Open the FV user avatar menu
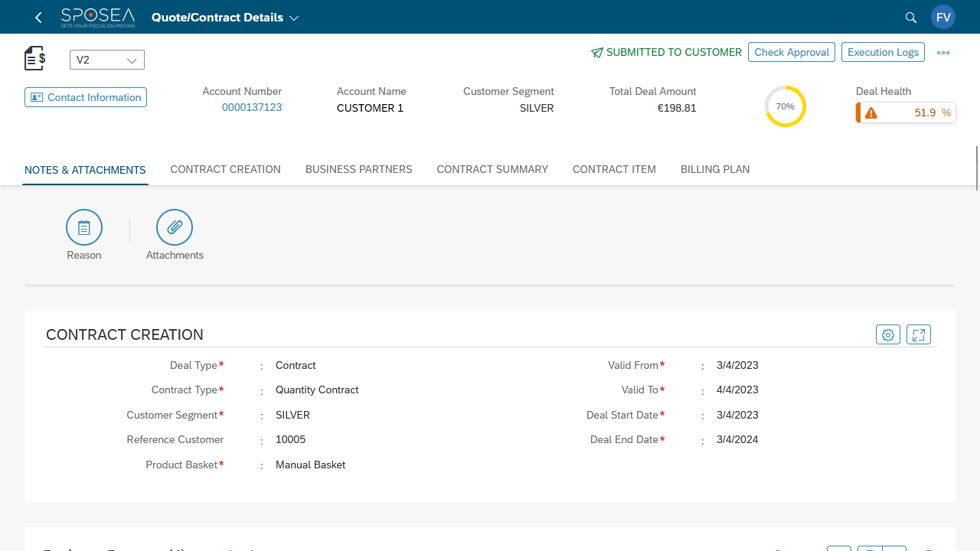 942,16
